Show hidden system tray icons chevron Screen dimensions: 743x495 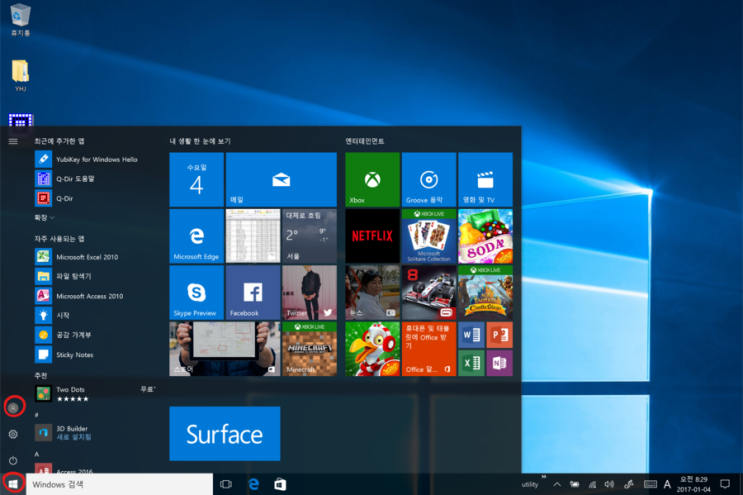557,484
